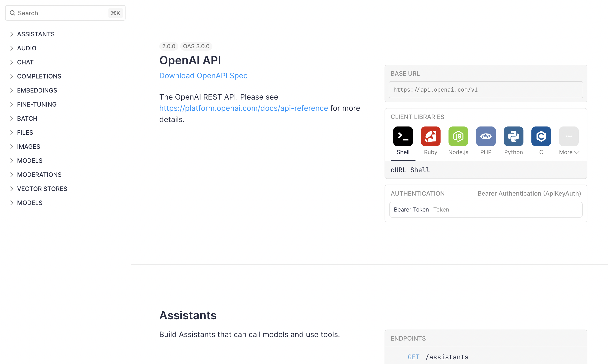Pick the Node.js client library icon
608x364 pixels.
pyautogui.click(x=458, y=136)
